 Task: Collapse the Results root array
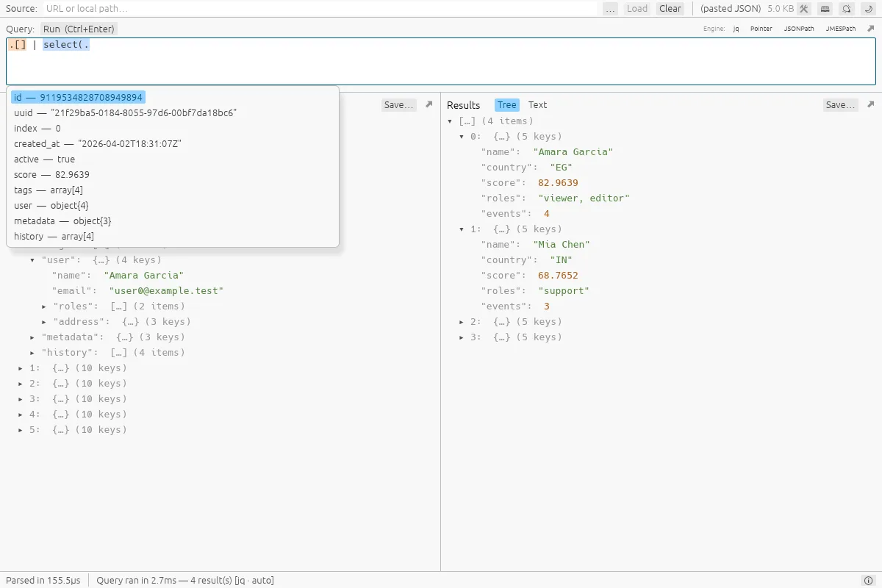[450, 121]
